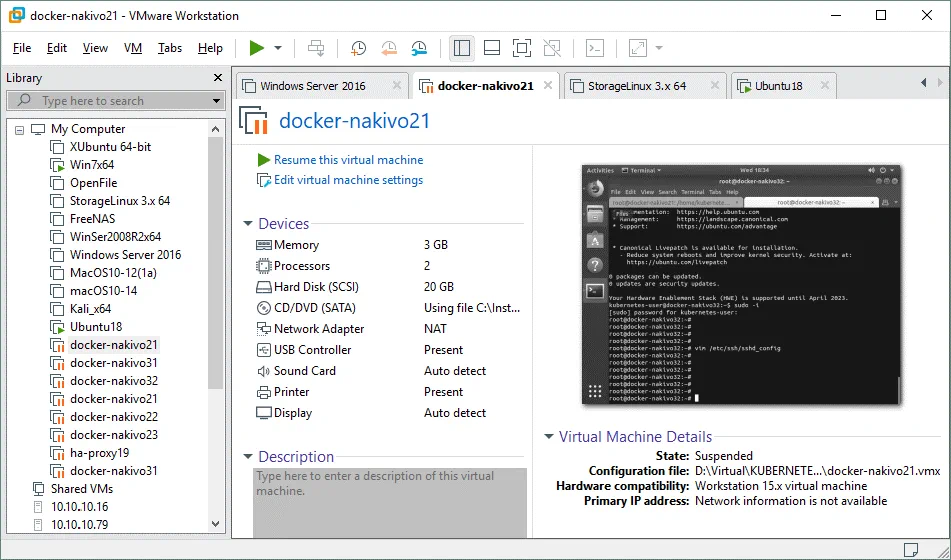Click Edit virtual machine settings link
The height and width of the screenshot is (560, 951).
coord(348,180)
